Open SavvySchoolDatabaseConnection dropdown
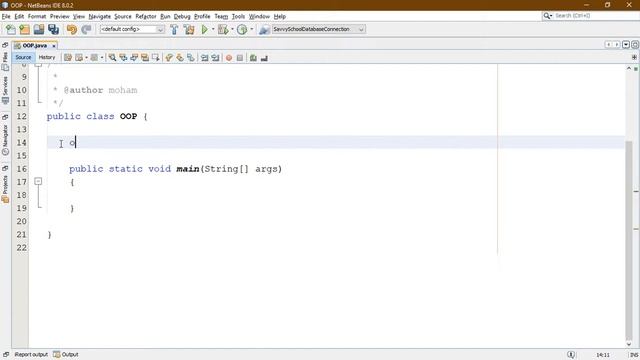 coord(319,29)
